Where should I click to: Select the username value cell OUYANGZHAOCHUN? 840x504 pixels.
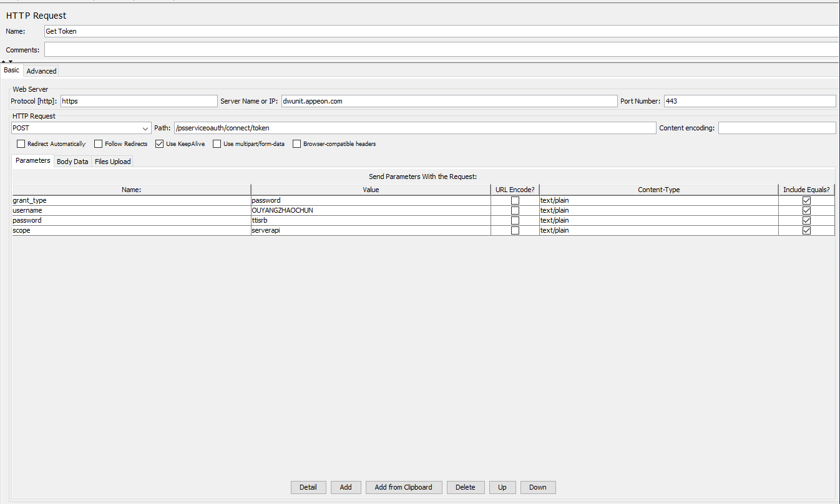pyautogui.click(x=371, y=211)
